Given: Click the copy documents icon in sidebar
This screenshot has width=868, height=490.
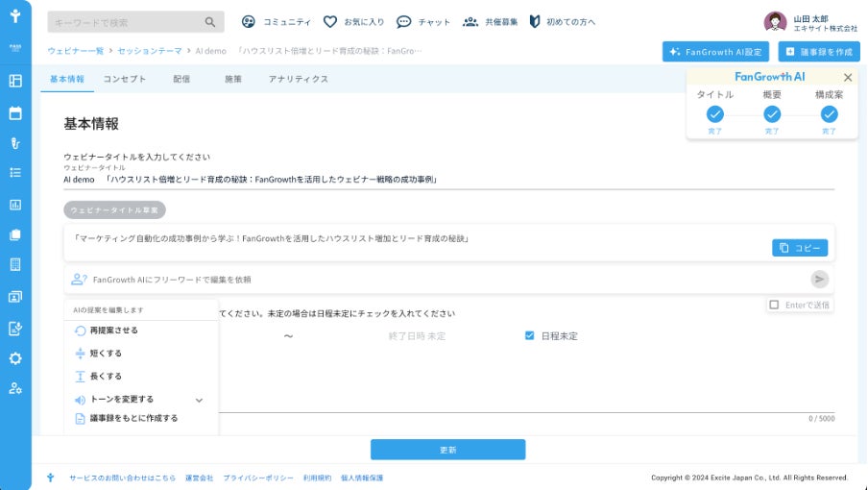Looking at the screenshot, I should [15, 234].
